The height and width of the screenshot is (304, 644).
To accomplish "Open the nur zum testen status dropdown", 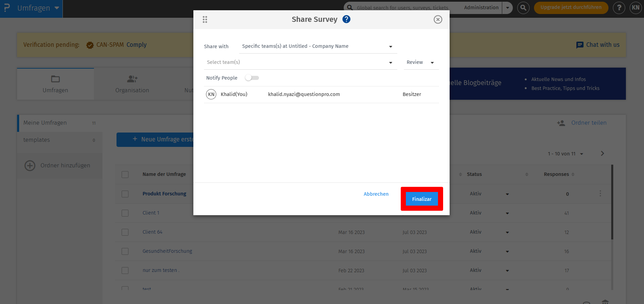I will coord(507,271).
